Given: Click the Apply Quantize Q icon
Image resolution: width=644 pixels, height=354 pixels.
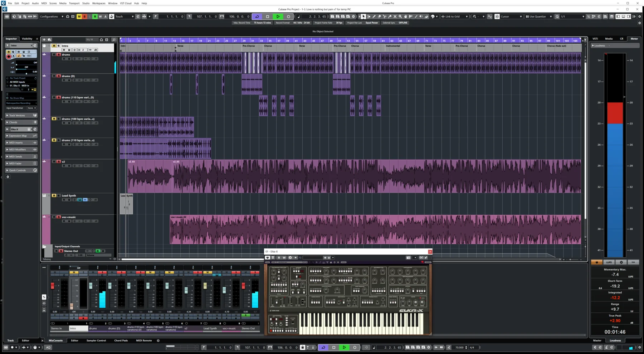Looking at the screenshot, I should (x=557, y=16).
